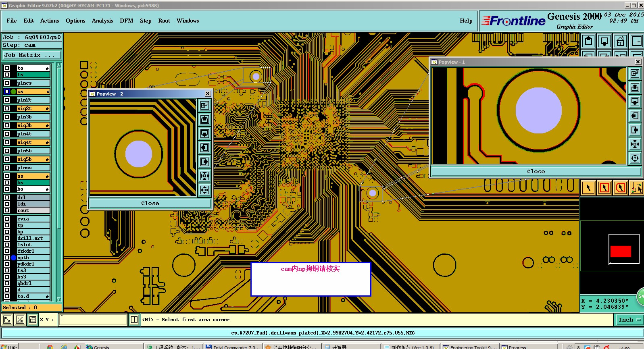Select the fzkdrl layer name
This screenshot has width=644, height=349.
[33, 251]
